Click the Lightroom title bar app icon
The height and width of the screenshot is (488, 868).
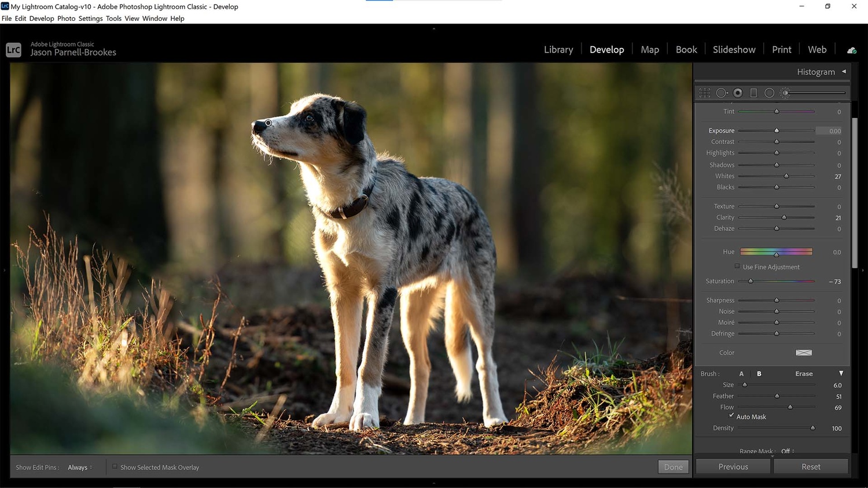[5, 6]
